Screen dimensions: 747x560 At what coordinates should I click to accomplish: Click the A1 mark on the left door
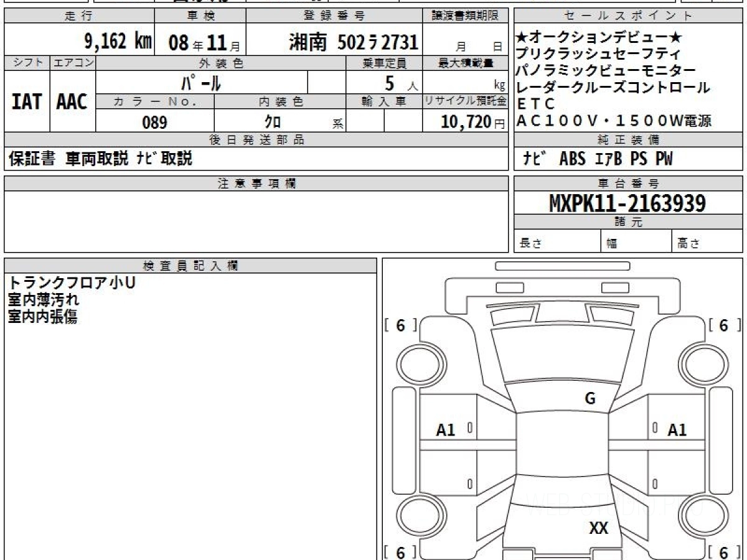(446, 429)
